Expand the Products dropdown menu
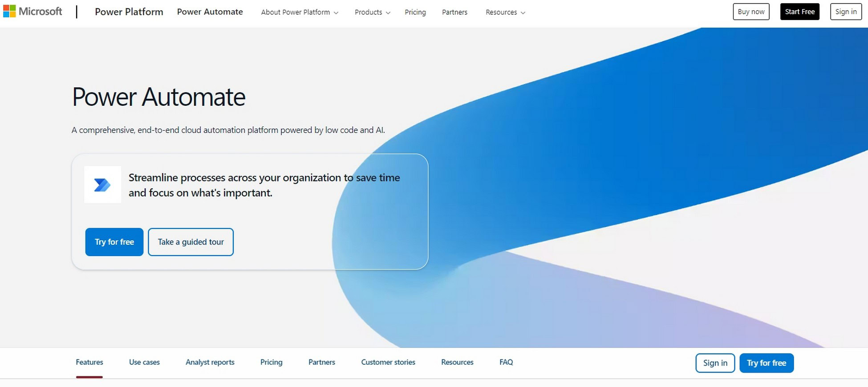The width and height of the screenshot is (868, 387). coord(373,12)
